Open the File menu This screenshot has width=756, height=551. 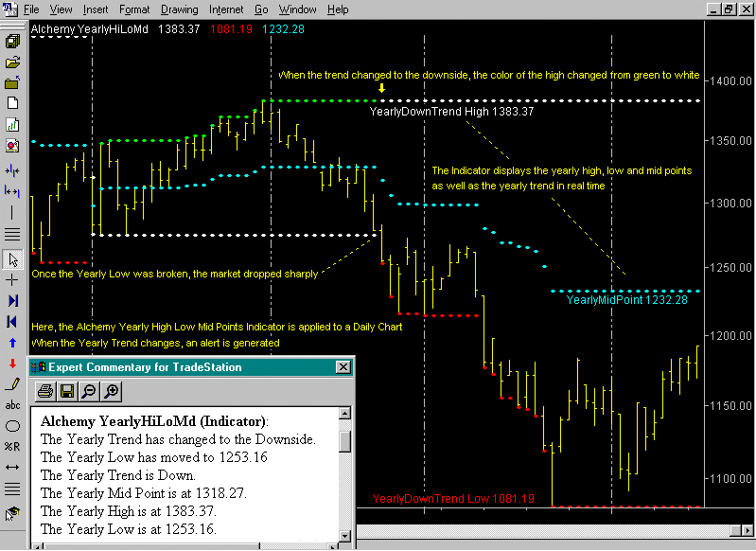[x=31, y=9]
